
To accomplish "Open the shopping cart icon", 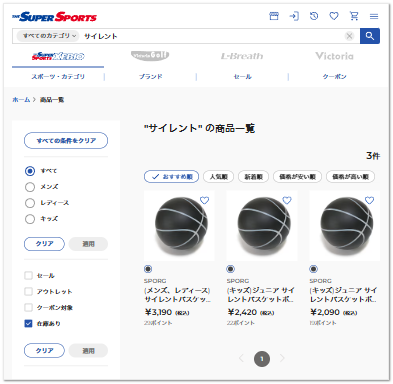I will [x=354, y=16].
